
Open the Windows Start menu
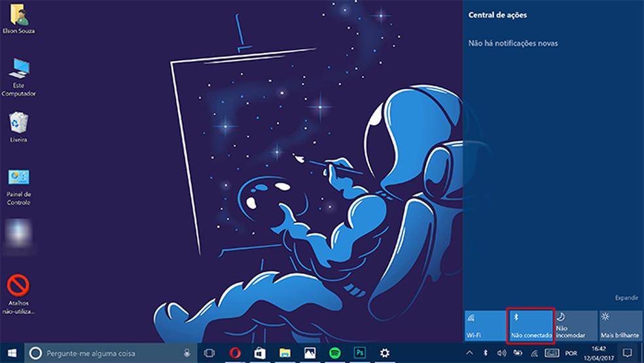[x=12, y=353]
